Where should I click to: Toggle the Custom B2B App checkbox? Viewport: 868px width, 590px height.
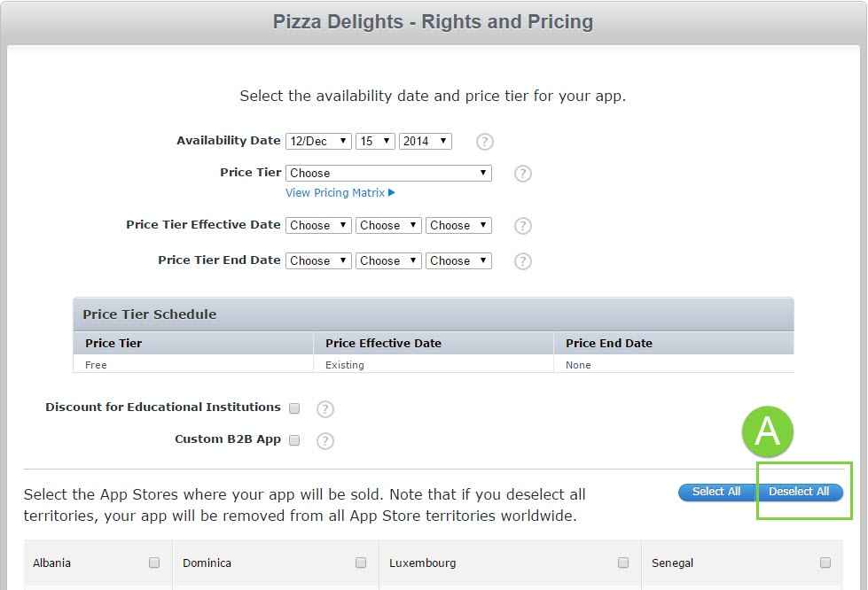tap(294, 440)
